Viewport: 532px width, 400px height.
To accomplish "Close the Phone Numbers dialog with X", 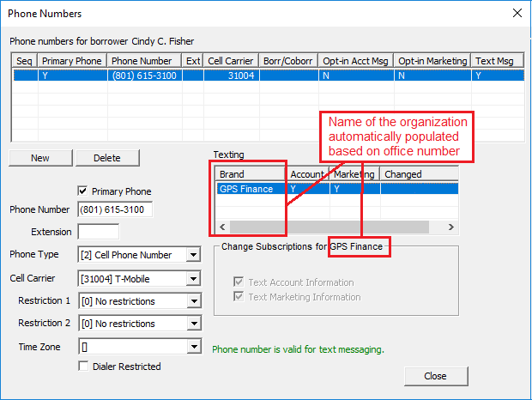I will pos(516,13).
